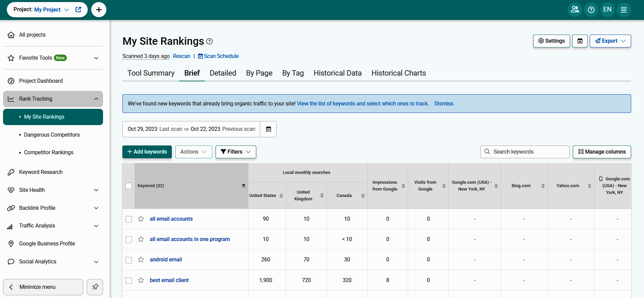Open project in new window icon
Image resolution: width=644 pixels, height=298 pixels.
(78, 9)
